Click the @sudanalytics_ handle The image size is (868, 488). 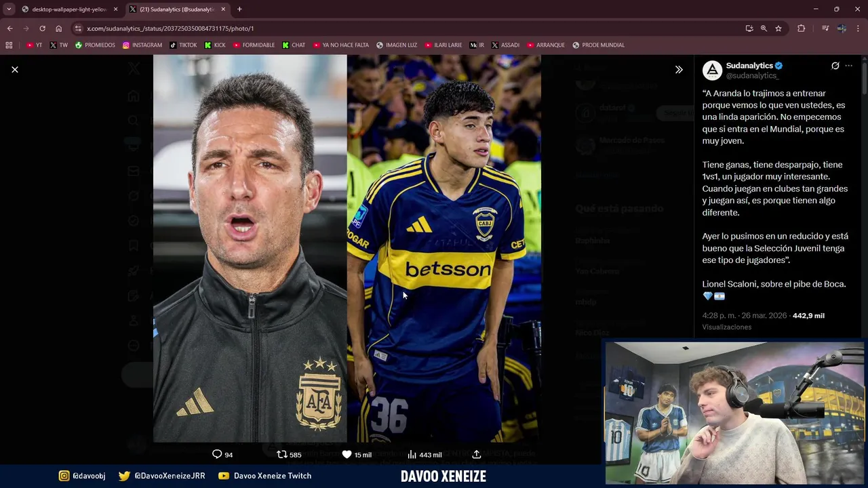(752, 76)
